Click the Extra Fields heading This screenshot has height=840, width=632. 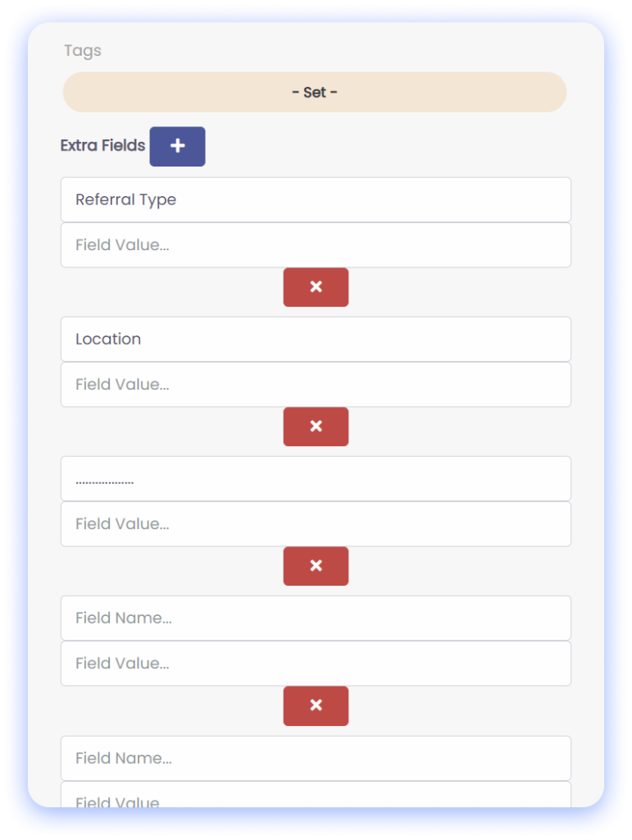[102, 146]
